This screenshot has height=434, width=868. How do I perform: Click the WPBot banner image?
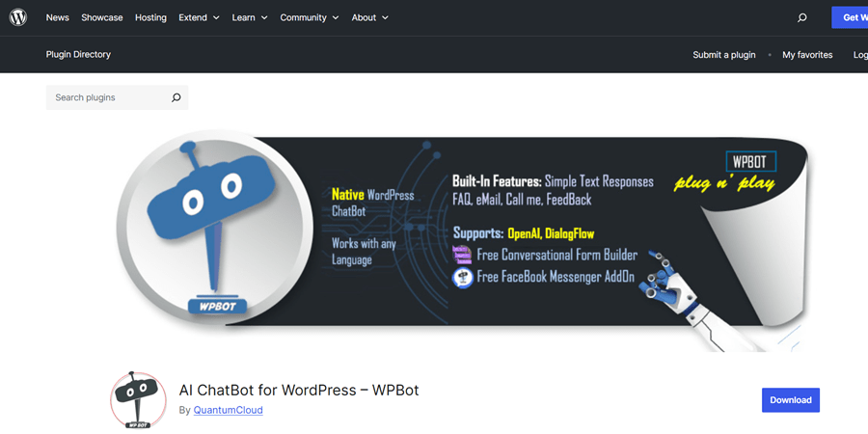tap(463, 241)
